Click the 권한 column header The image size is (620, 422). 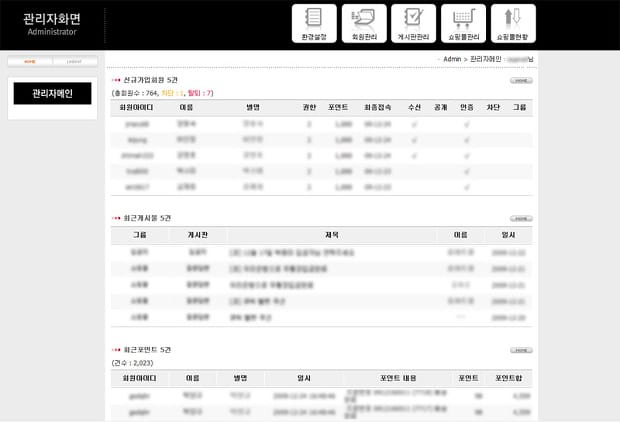tap(309, 108)
